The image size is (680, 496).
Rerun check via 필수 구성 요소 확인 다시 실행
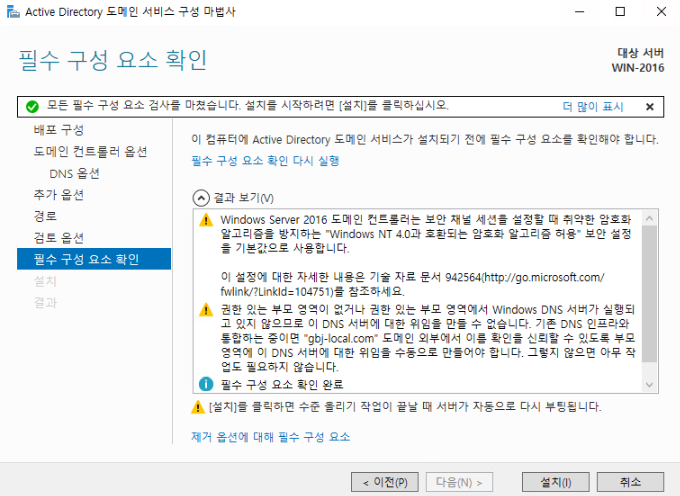click(x=265, y=161)
